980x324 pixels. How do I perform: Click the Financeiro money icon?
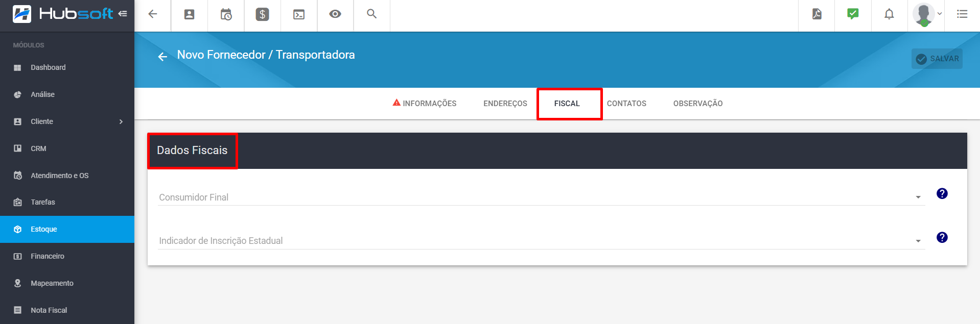[x=17, y=256]
